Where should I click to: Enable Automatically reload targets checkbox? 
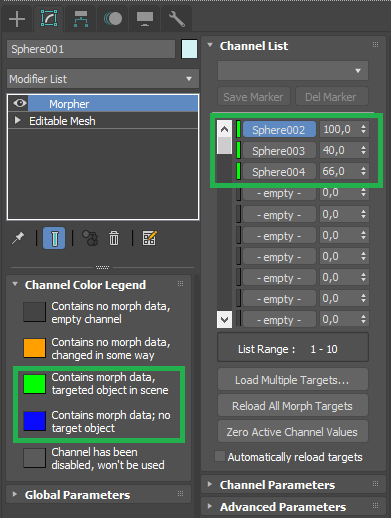[220, 456]
